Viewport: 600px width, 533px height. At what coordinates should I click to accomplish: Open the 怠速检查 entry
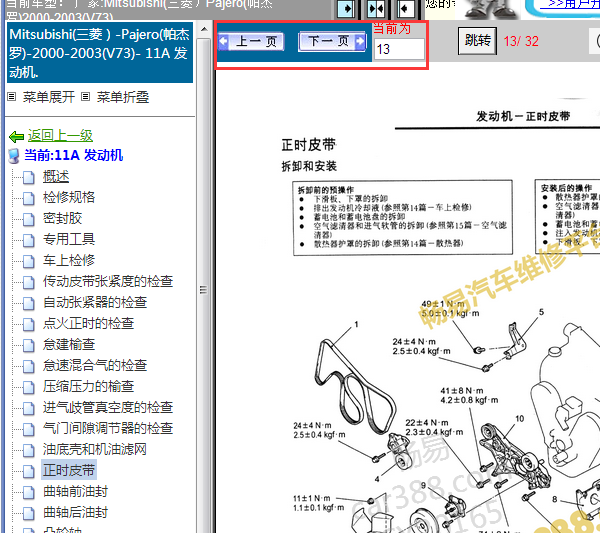pyautogui.click(x=69, y=344)
